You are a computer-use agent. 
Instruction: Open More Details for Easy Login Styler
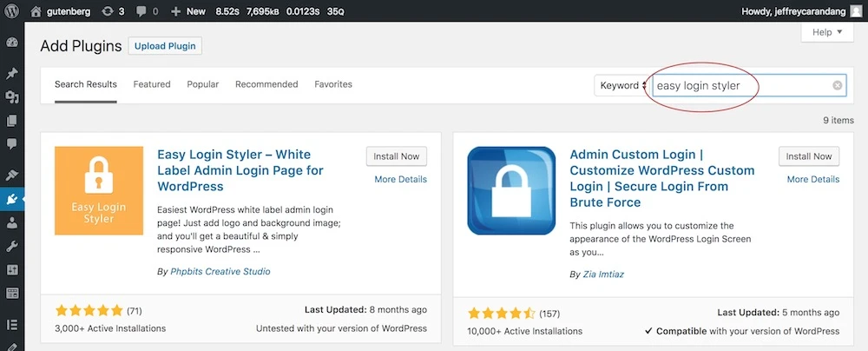pyautogui.click(x=400, y=179)
